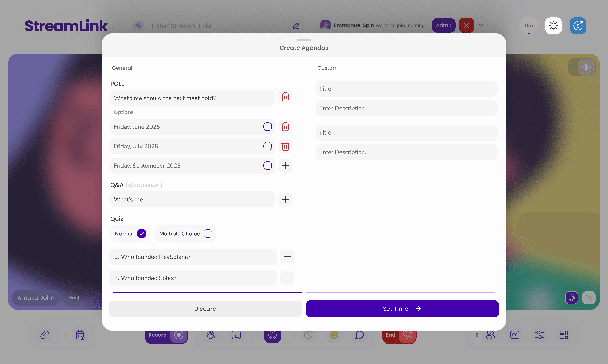Add the Q&A discussion question
Image resolution: width=608 pixels, height=364 pixels.
pos(285,199)
